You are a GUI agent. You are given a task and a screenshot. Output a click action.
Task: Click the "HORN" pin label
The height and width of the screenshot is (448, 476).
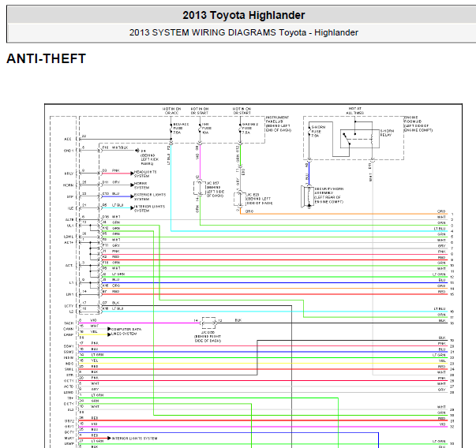[69, 185]
